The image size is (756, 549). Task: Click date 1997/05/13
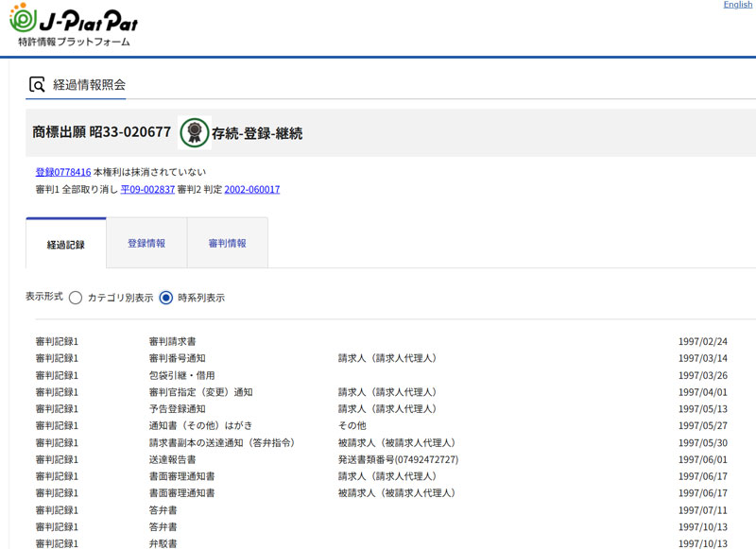tap(702, 409)
